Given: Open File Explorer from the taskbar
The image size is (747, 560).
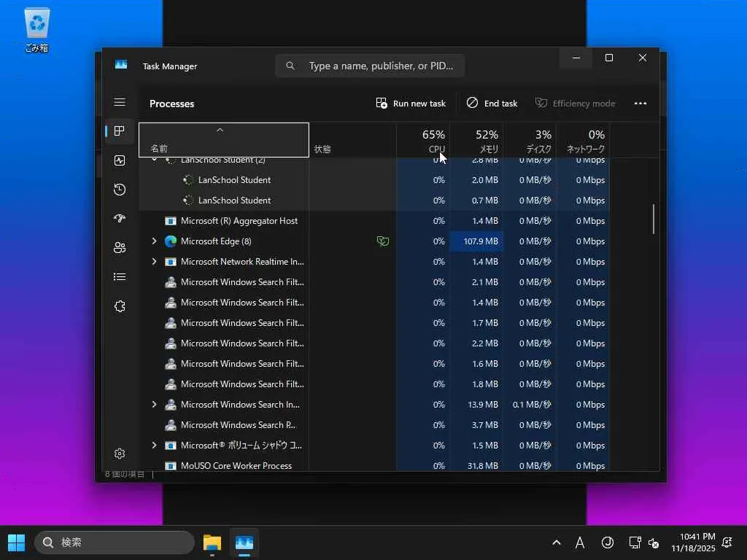Looking at the screenshot, I should 212,542.
